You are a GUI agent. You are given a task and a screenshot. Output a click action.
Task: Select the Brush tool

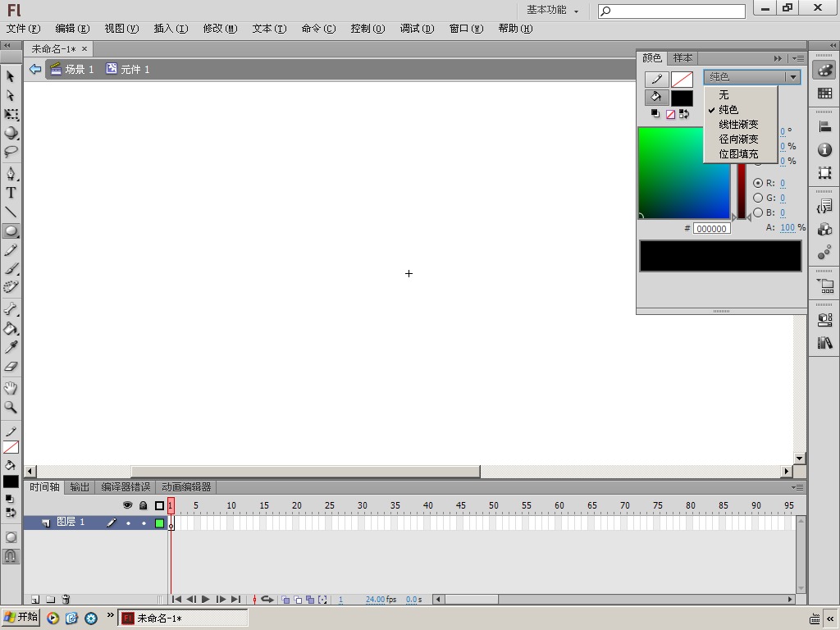(11, 268)
